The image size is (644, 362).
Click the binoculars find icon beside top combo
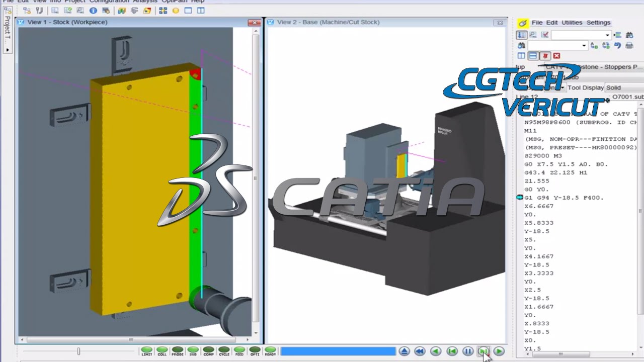coord(629,35)
